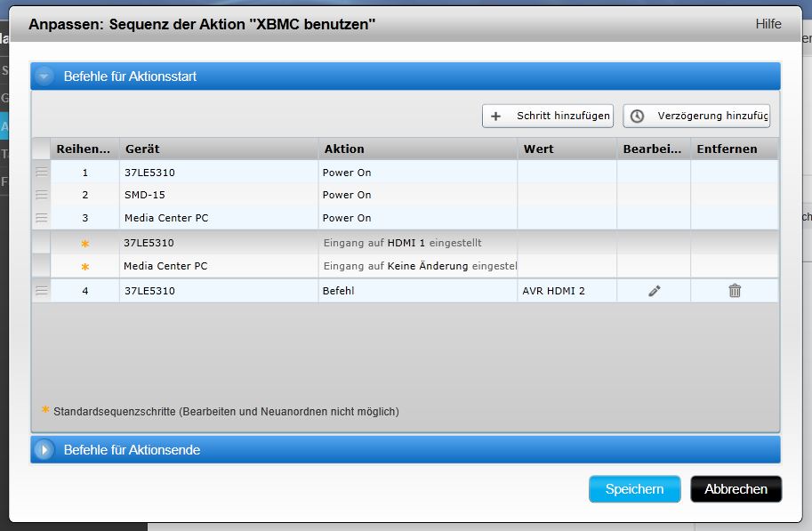Click the trash icon to remove step 4
Screen dimensions: 812x531
tap(735, 291)
